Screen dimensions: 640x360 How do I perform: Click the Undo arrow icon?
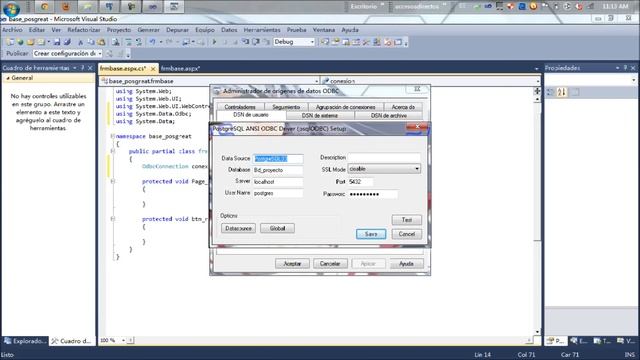coord(152,42)
